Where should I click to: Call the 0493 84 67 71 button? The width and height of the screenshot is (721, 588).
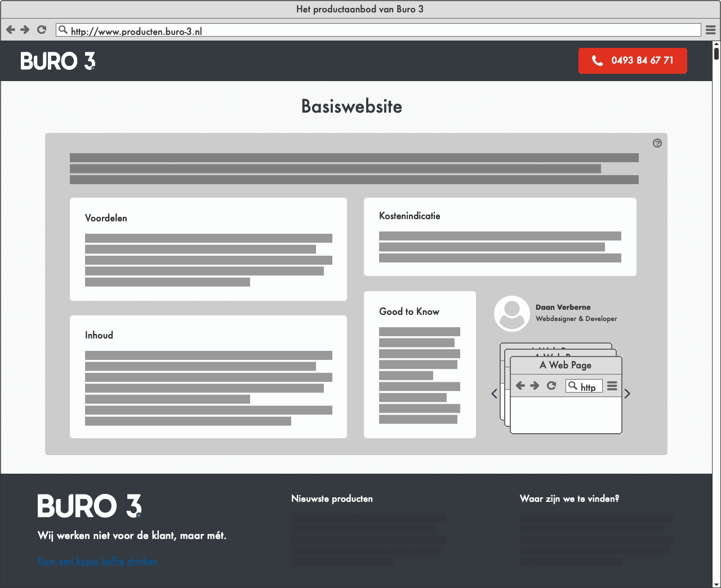tap(632, 61)
